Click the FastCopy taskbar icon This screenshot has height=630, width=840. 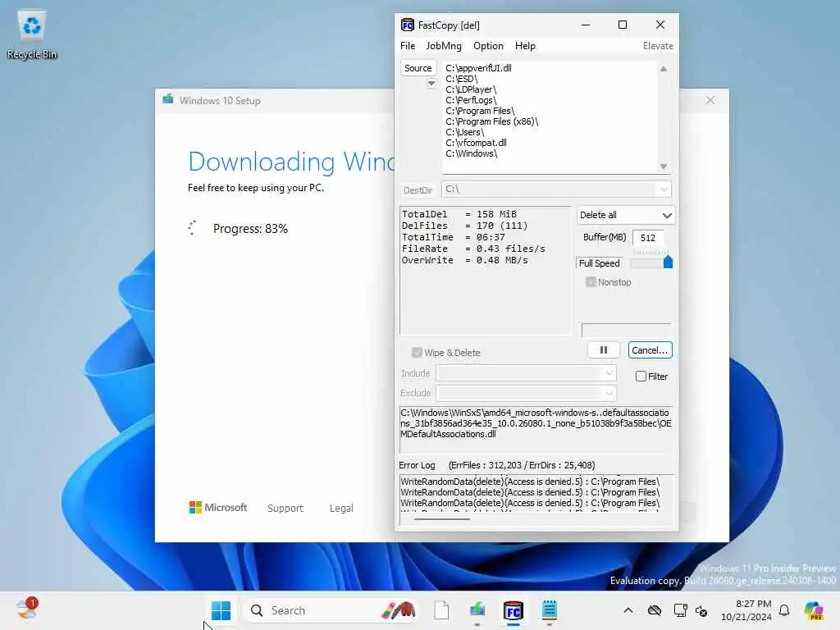[514, 610]
